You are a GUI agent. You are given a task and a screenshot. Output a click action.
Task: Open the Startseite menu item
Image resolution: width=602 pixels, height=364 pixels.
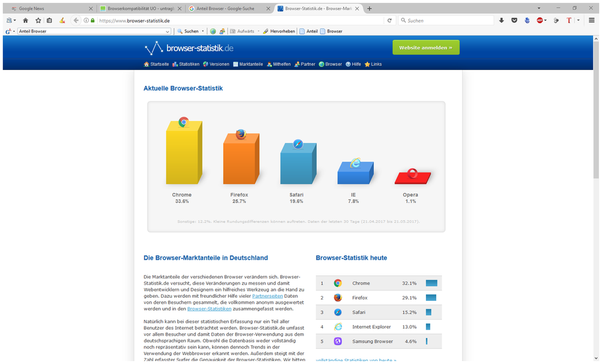point(156,64)
